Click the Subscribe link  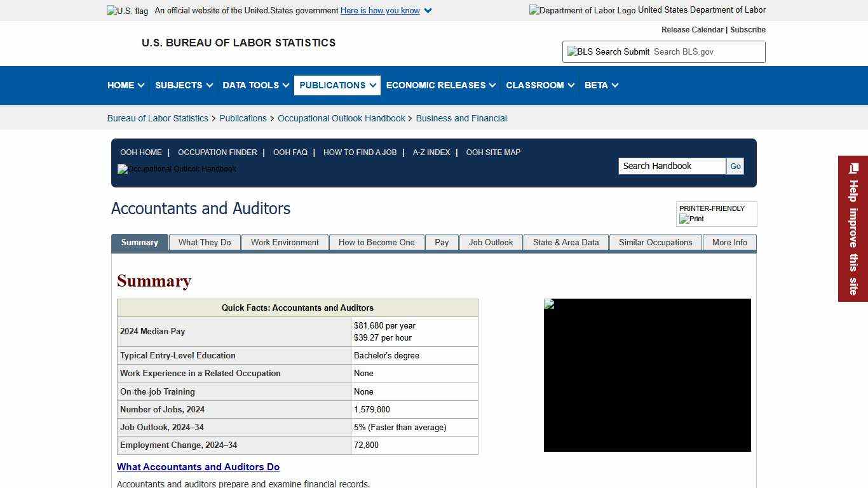point(748,29)
